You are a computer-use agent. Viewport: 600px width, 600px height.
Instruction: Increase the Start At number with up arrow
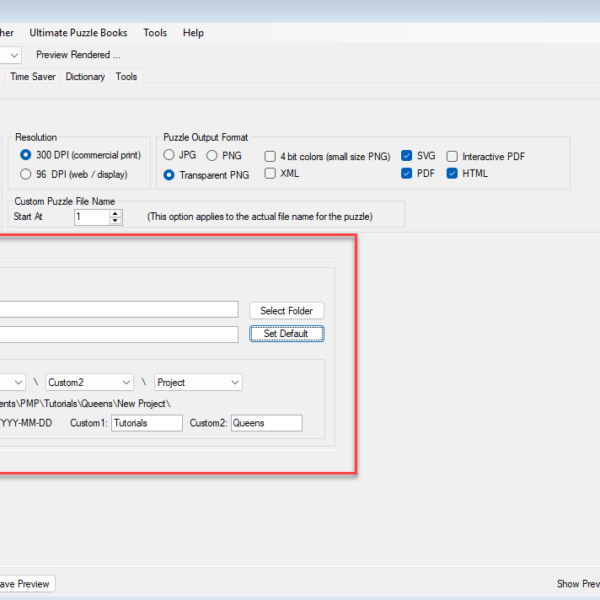pos(116,212)
